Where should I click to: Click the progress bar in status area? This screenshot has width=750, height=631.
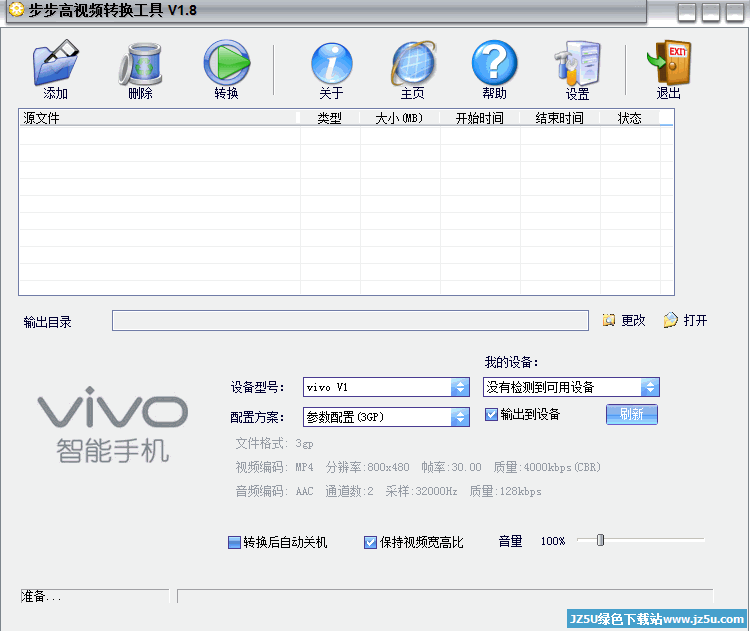point(445,596)
